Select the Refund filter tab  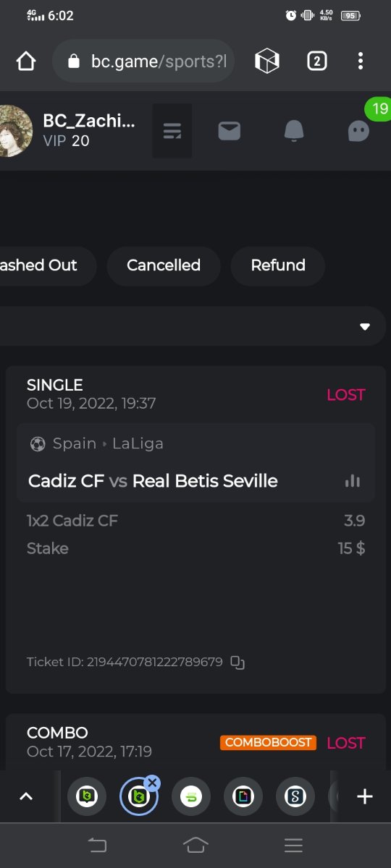click(x=278, y=265)
